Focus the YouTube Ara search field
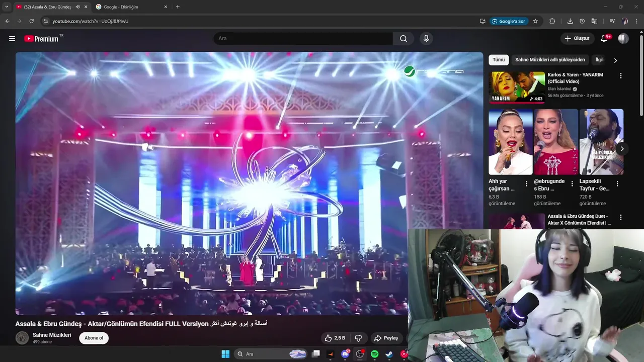The height and width of the screenshot is (362, 644). tap(303, 39)
